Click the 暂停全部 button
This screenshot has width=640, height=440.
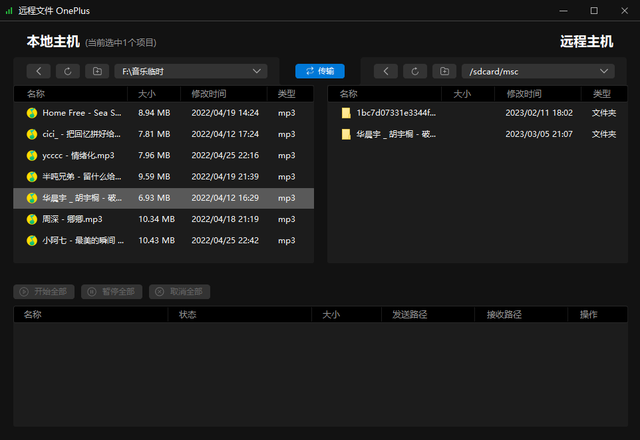pyautogui.click(x=112, y=291)
